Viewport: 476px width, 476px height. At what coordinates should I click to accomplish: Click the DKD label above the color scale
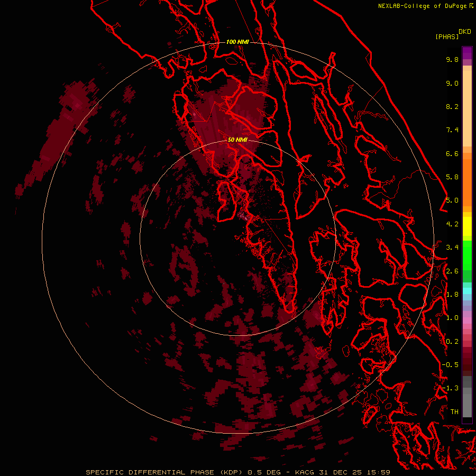pos(465,32)
